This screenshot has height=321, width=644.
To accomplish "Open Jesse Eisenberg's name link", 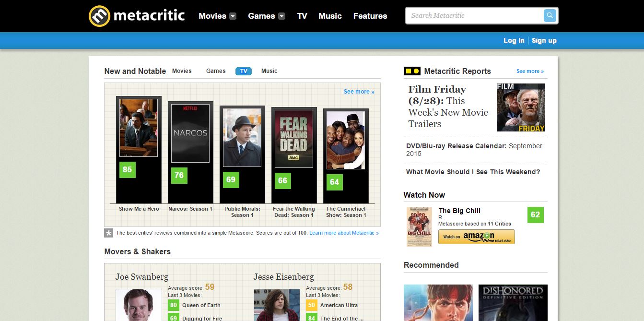I will 284,277.
